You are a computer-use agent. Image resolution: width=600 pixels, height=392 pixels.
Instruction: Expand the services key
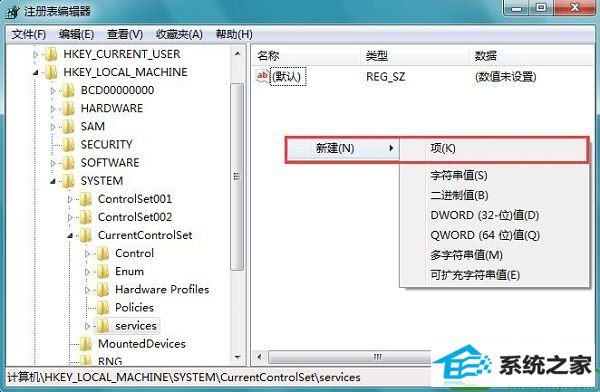point(87,326)
